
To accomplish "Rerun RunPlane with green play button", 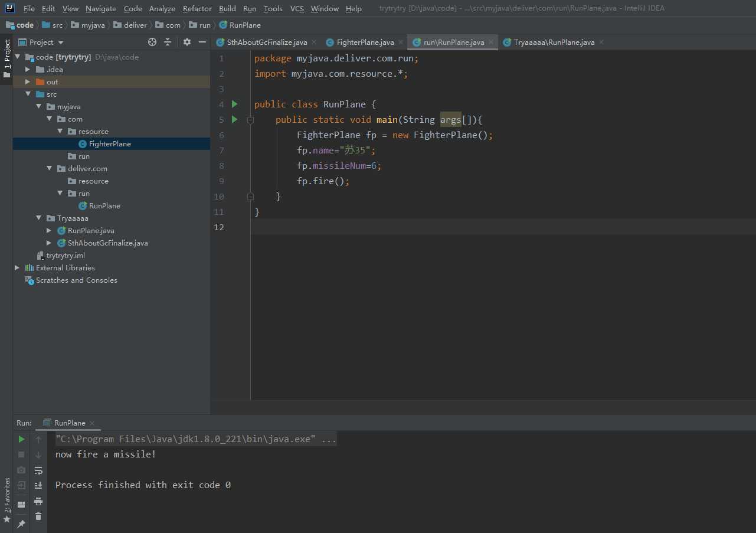I will pos(21,439).
